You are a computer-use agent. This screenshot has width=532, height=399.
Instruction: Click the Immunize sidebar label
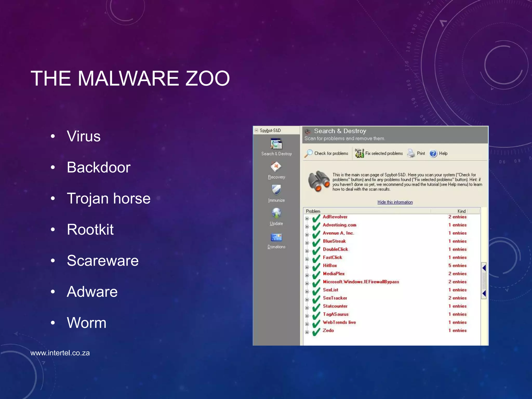(x=276, y=200)
